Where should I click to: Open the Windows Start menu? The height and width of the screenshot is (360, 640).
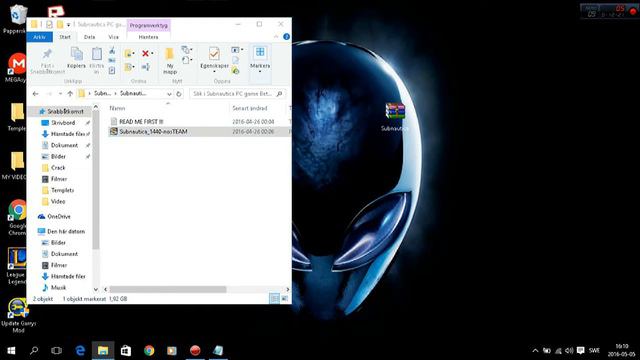coord(11,350)
